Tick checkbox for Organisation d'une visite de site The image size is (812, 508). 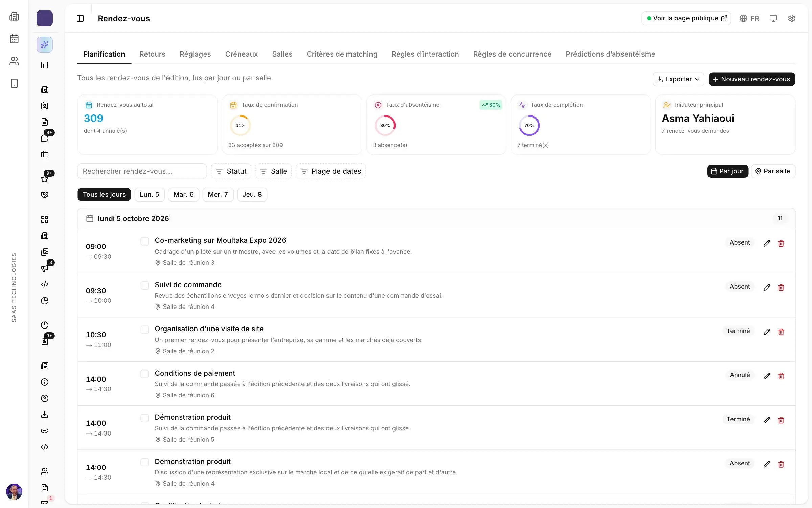(144, 330)
